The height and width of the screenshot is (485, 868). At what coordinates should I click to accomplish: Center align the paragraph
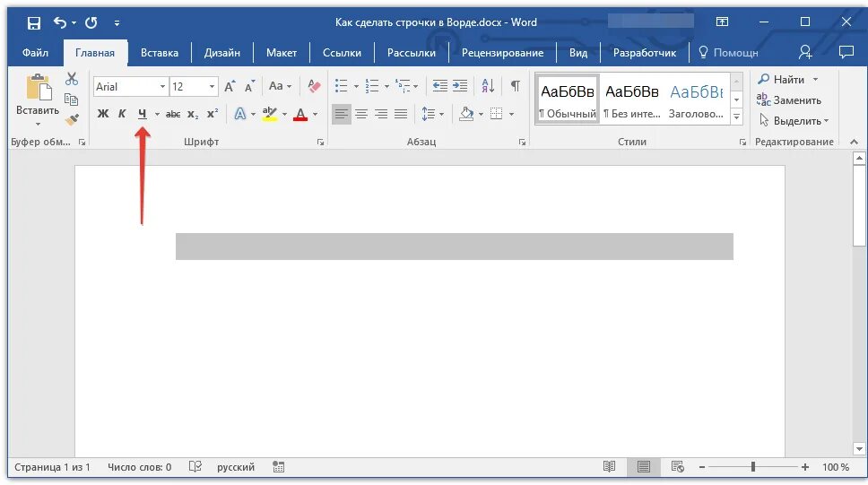pos(361,114)
